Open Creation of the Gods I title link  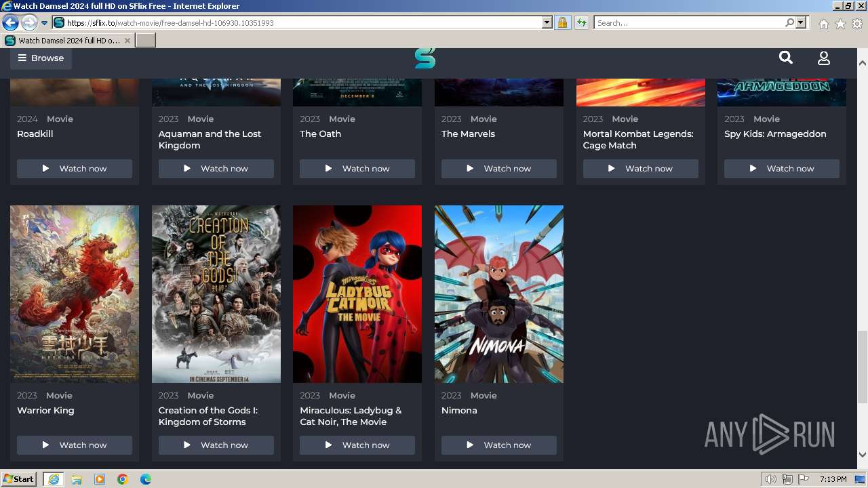coord(208,416)
